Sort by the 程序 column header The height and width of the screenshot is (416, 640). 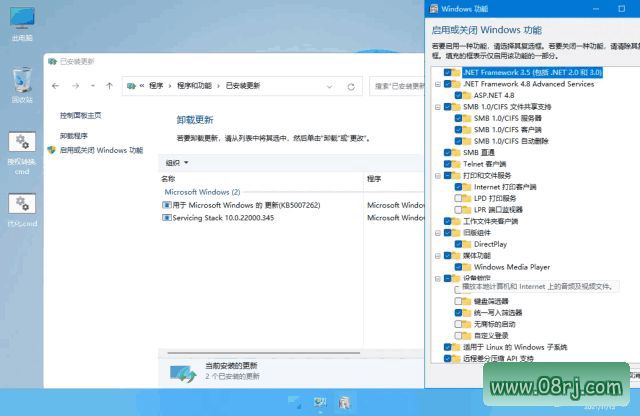pyautogui.click(x=374, y=179)
